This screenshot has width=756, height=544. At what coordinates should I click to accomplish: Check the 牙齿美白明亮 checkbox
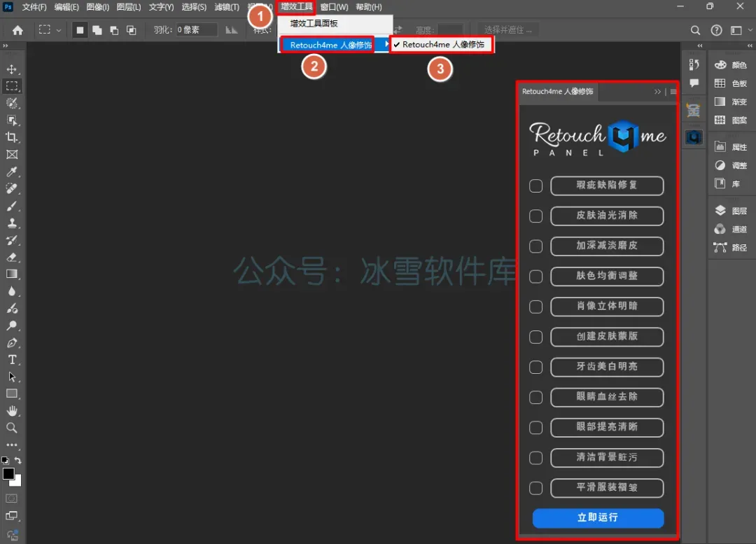coord(535,367)
